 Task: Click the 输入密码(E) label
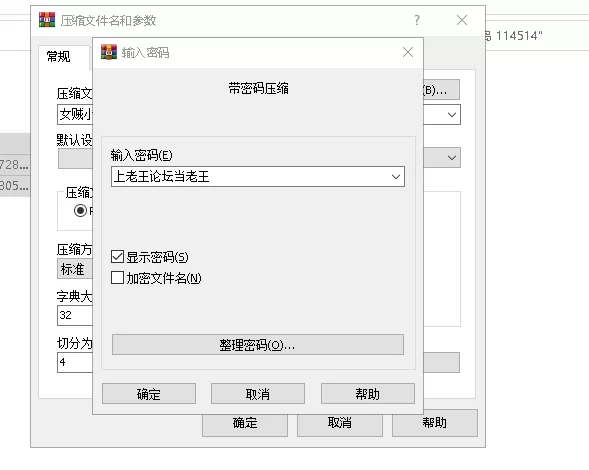[141, 155]
